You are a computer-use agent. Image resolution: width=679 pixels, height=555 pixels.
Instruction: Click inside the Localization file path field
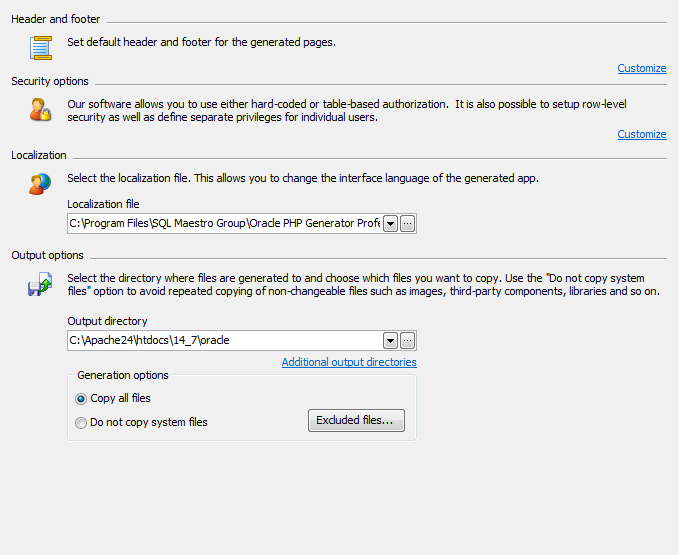click(x=224, y=224)
